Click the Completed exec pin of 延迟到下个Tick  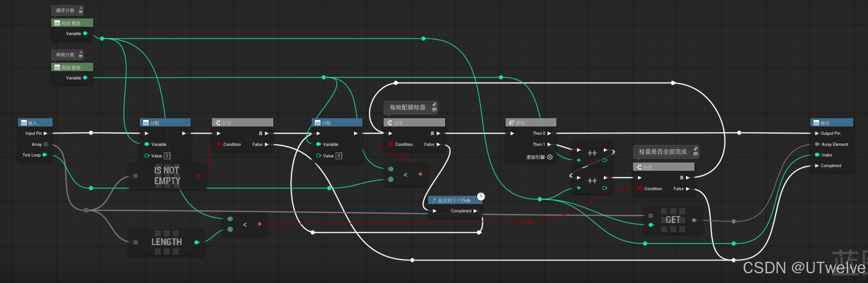476,211
